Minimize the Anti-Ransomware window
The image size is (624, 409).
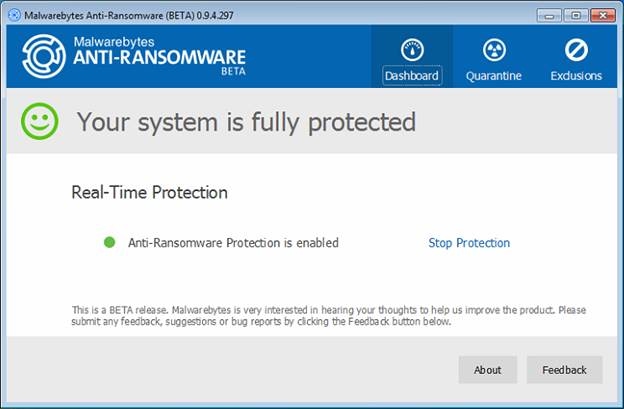pos(549,14)
